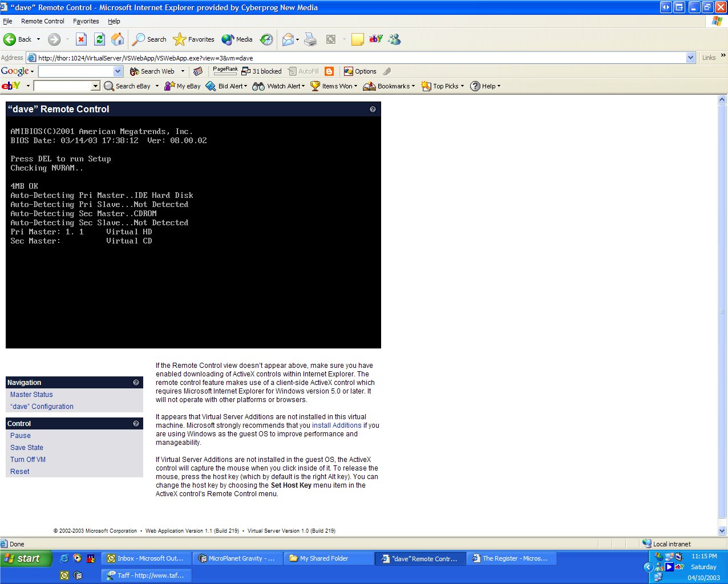
Task: Open the Favorites menu
Action: (x=86, y=21)
